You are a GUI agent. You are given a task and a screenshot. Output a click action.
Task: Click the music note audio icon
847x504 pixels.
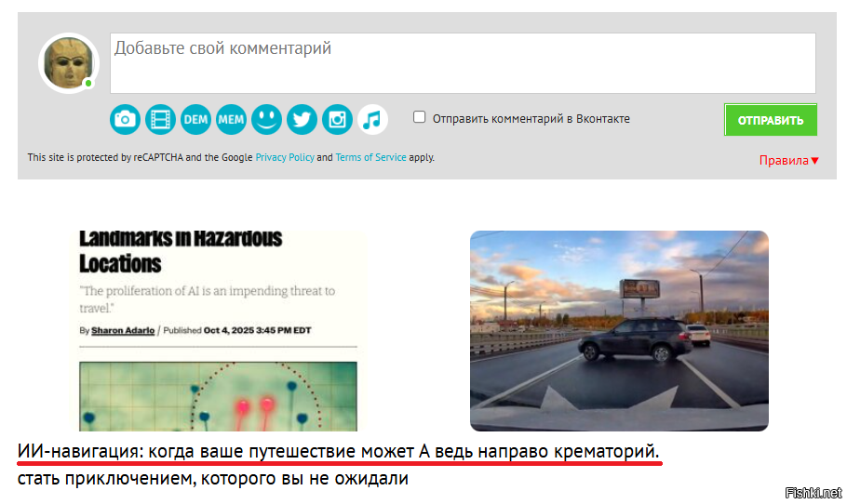pos(372,119)
